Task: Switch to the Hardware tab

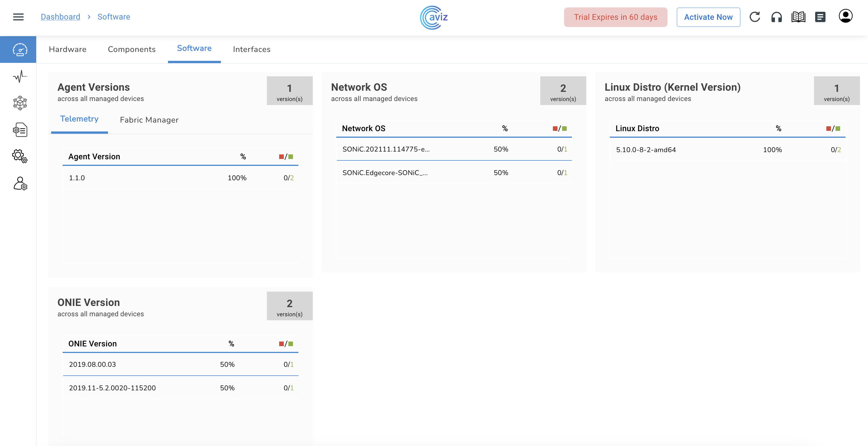Action: pyautogui.click(x=68, y=49)
